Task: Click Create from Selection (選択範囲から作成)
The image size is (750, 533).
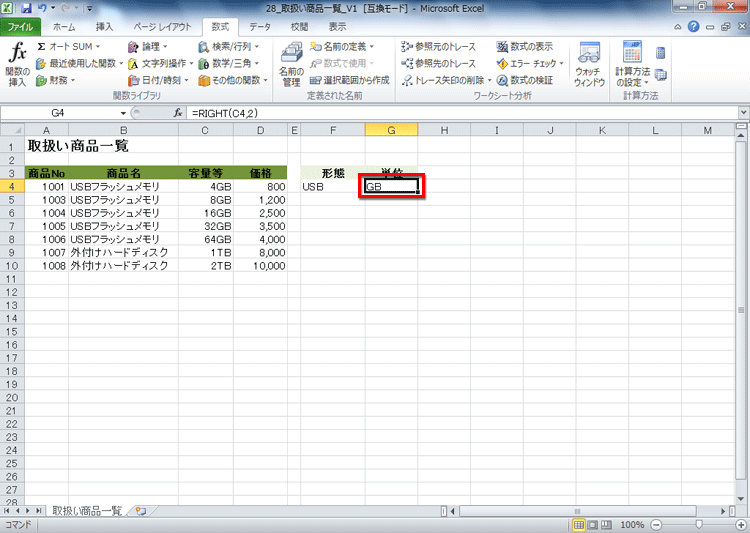Action: point(350,80)
